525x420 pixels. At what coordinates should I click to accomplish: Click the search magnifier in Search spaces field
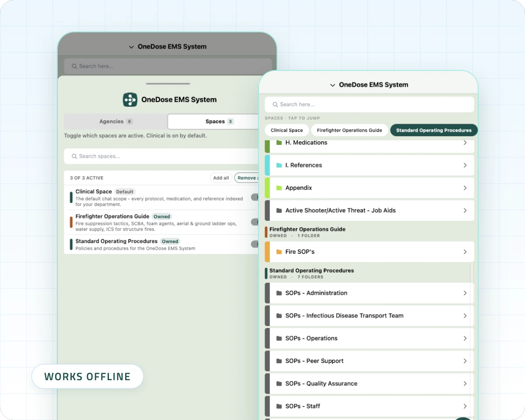pyautogui.click(x=74, y=156)
